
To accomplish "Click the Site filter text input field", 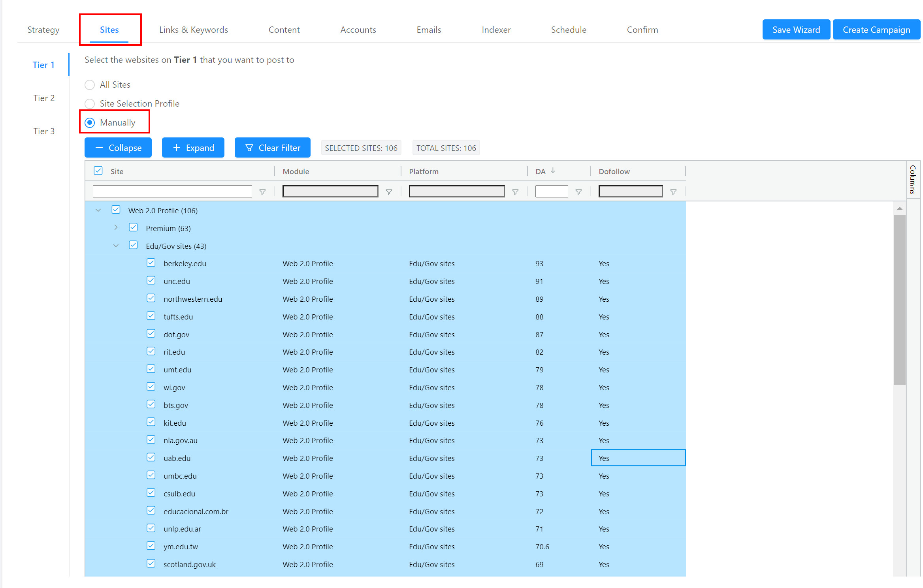I will [x=172, y=191].
